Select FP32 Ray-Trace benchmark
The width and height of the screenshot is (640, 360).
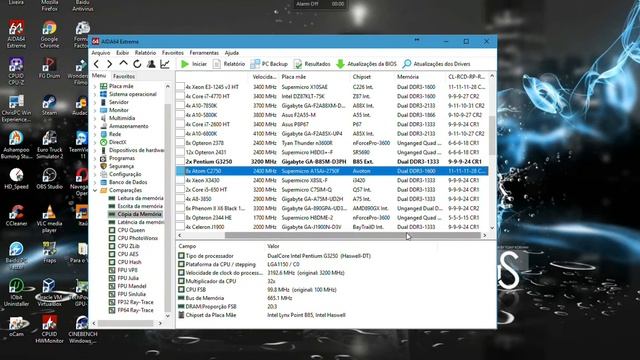pyautogui.click(x=131, y=302)
